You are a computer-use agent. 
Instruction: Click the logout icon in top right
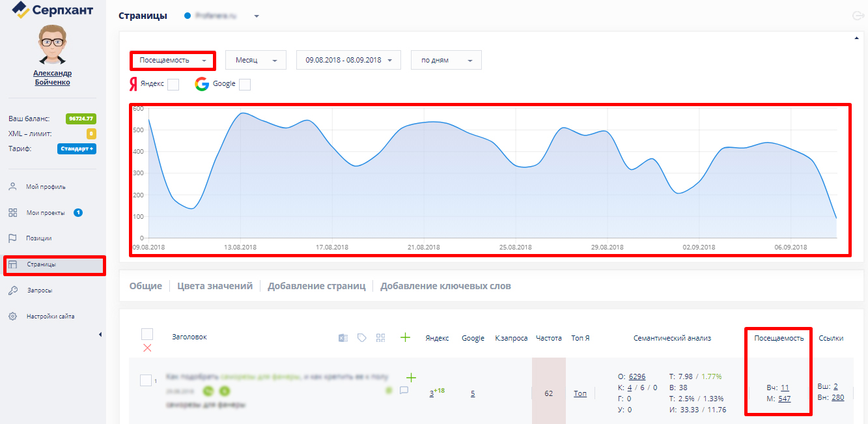pyautogui.click(x=858, y=16)
